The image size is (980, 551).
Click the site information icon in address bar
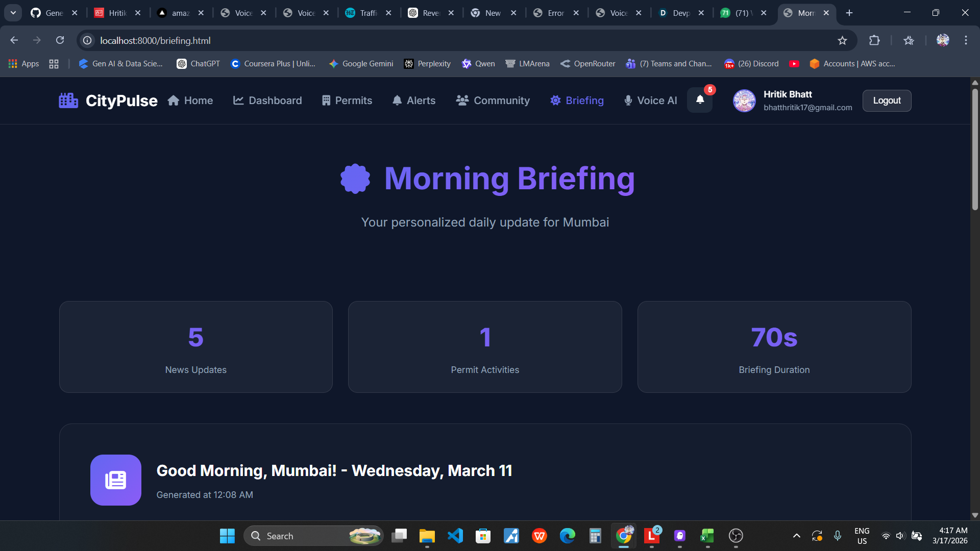pos(88,40)
